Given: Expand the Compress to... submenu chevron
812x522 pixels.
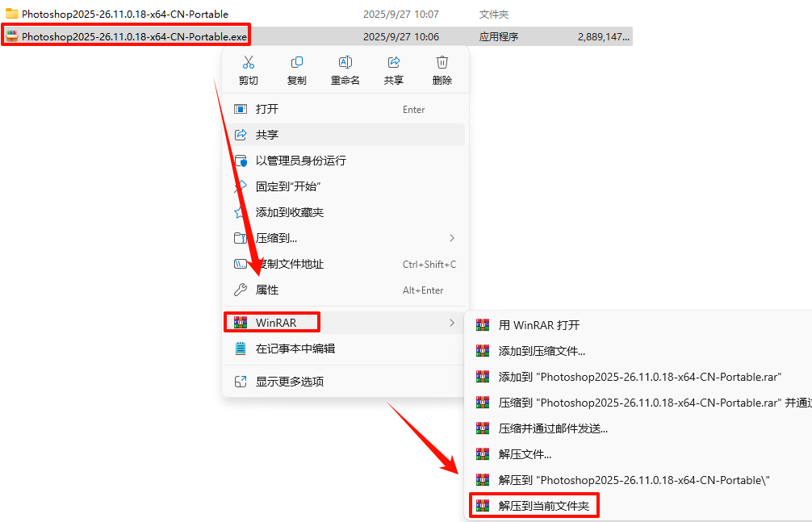Looking at the screenshot, I should [452, 238].
